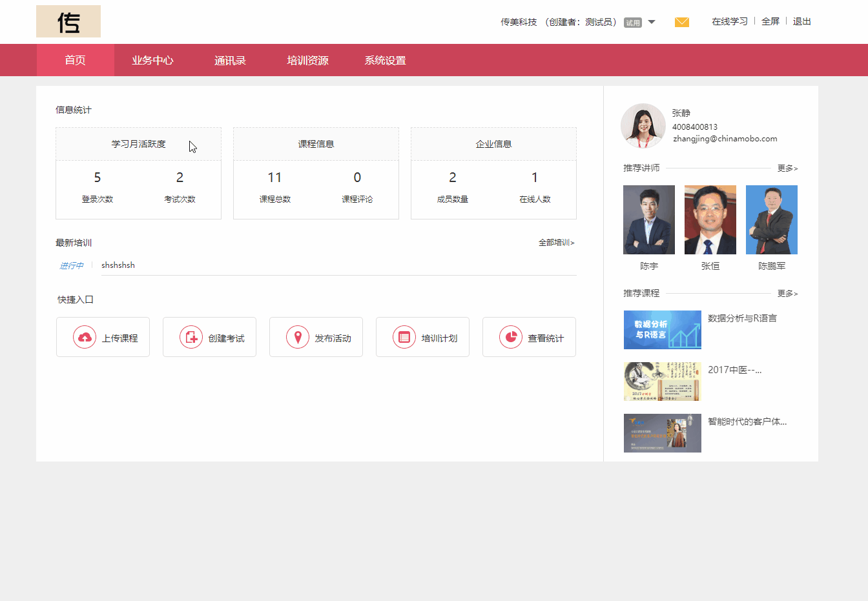Click the 创建考试 exam creation icon
The width and height of the screenshot is (868, 601).
(x=191, y=336)
